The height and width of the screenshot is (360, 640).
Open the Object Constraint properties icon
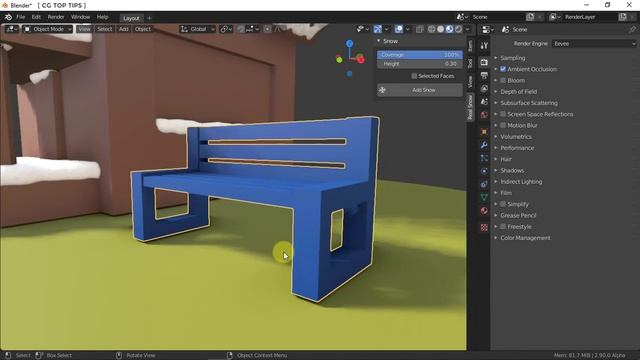pos(484,184)
